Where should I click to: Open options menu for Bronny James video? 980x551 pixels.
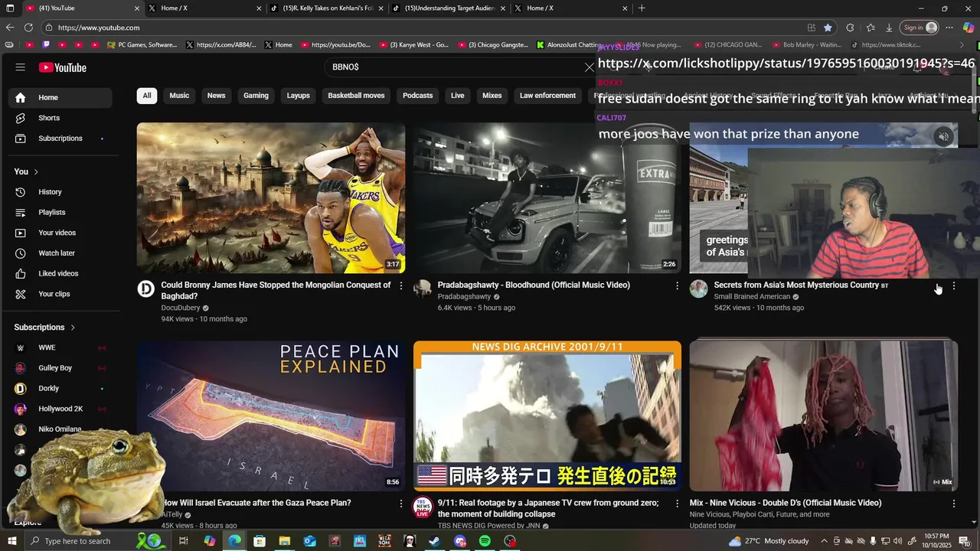coord(400,285)
